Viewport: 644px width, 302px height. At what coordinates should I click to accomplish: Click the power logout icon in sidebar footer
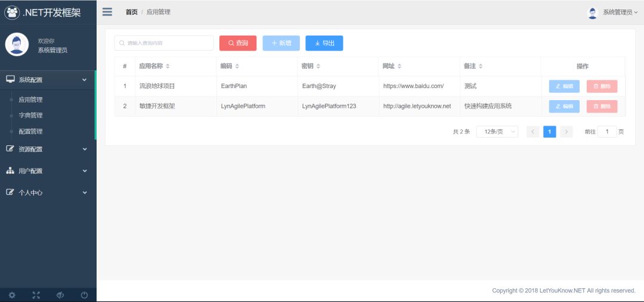(x=84, y=295)
